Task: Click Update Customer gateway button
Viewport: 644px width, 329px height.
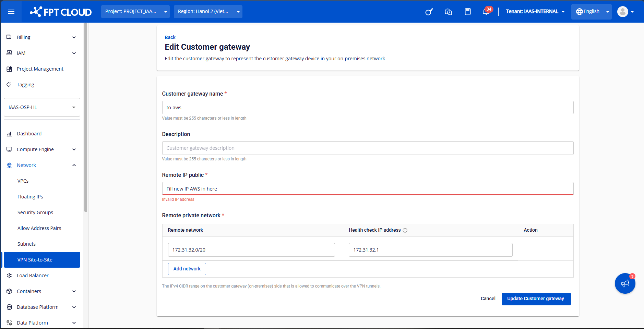Action: (536, 299)
